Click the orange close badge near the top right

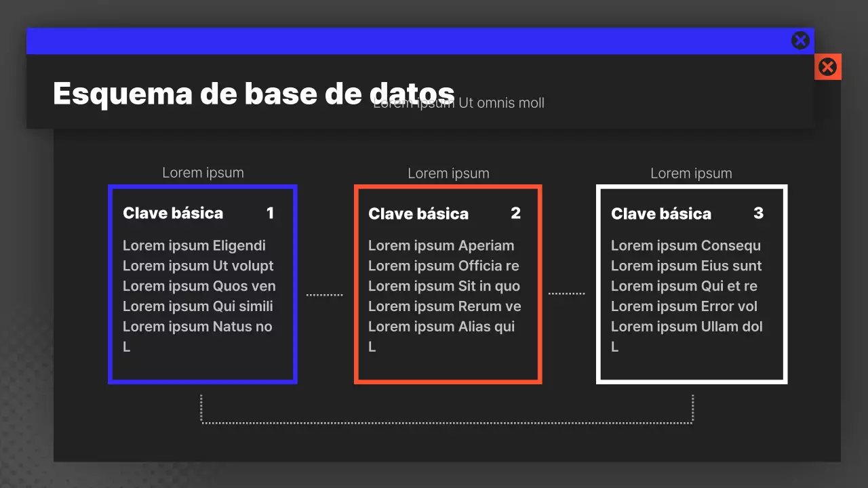point(827,66)
